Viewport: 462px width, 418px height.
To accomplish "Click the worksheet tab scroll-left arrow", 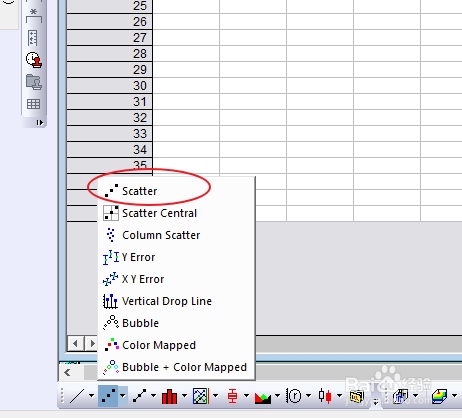I will click(76, 343).
